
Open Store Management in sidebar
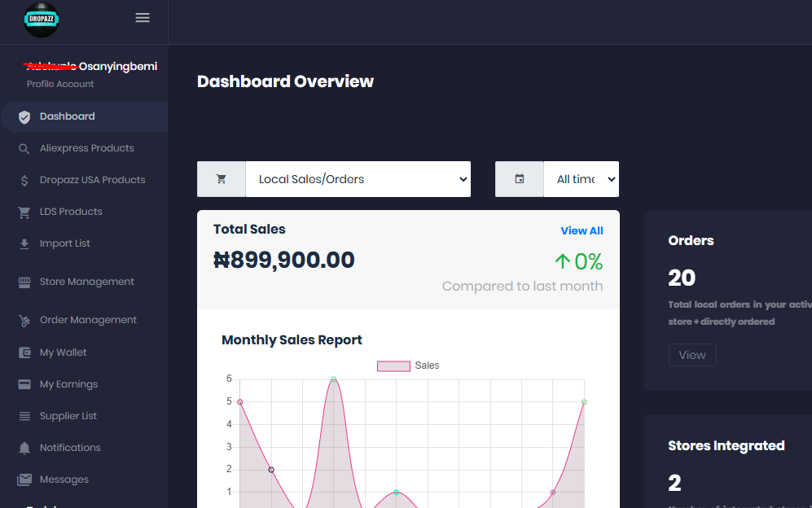pyautogui.click(x=86, y=282)
